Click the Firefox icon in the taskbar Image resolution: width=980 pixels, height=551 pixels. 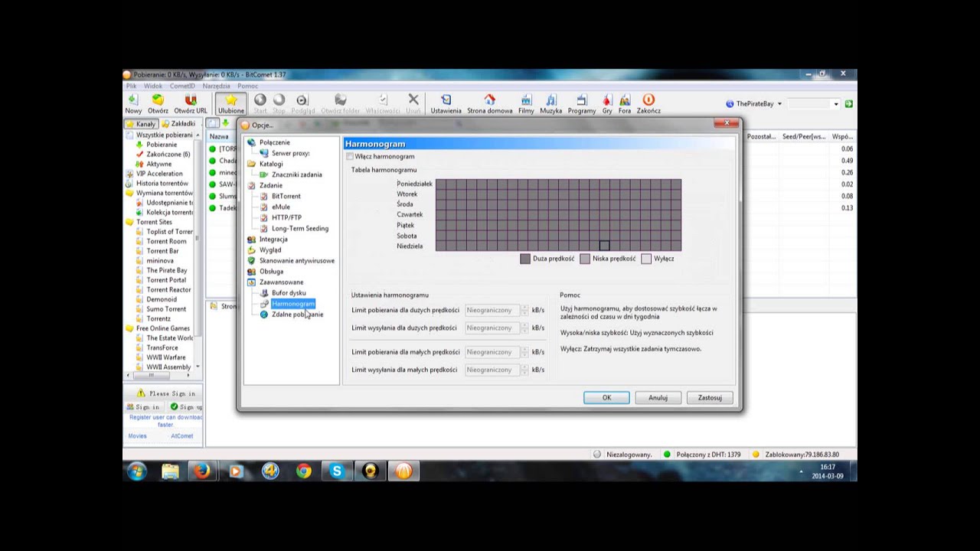202,471
